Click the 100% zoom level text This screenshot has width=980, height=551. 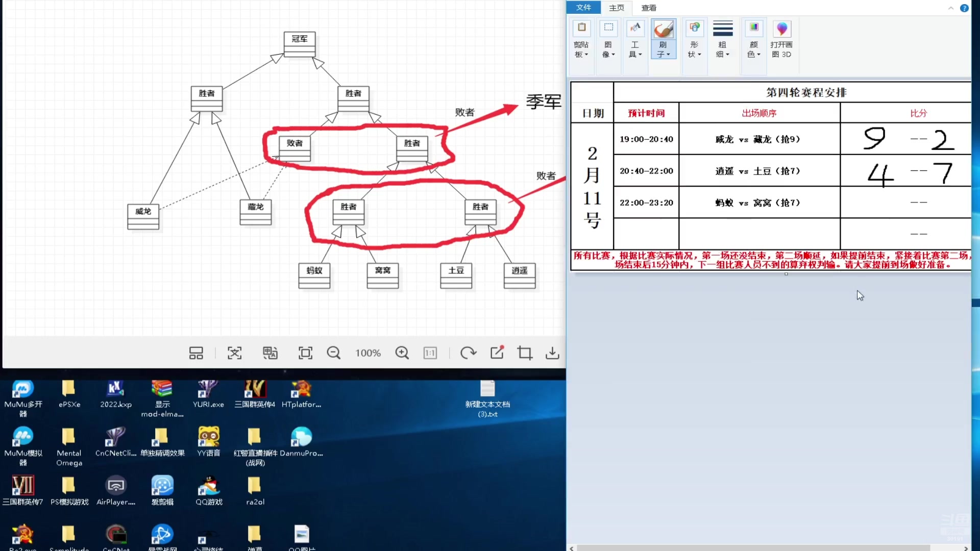(368, 353)
